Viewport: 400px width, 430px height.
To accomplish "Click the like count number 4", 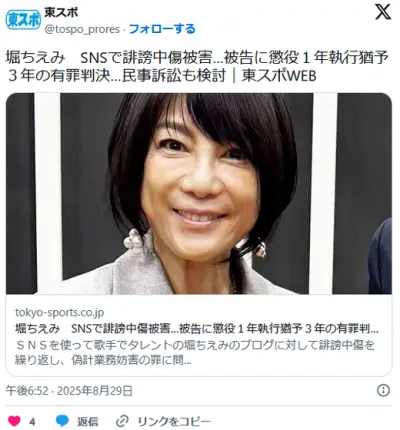I will pos(32,422).
